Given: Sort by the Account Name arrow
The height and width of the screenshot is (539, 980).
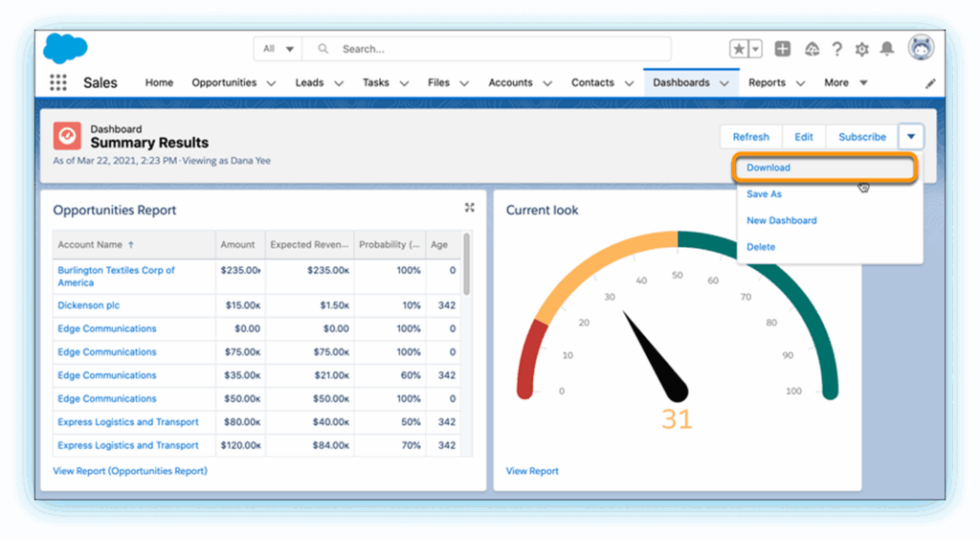Looking at the screenshot, I should (x=130, y=244).
